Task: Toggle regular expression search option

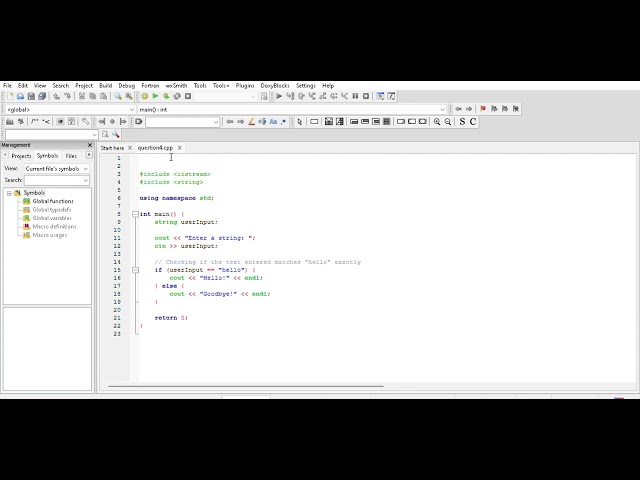Action: [284, 122]
